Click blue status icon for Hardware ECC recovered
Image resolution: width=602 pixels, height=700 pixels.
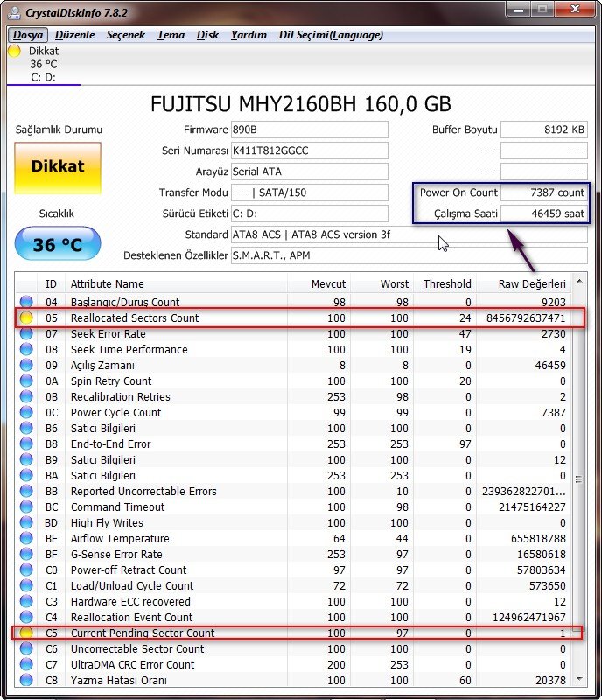point(26,601)
